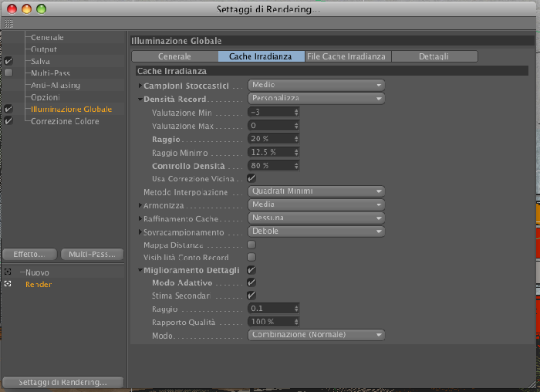The height and width of the screenshot is (392, 540).
Task: Expand the Armonizza disclosure triangle
Action: pos(140,205)
